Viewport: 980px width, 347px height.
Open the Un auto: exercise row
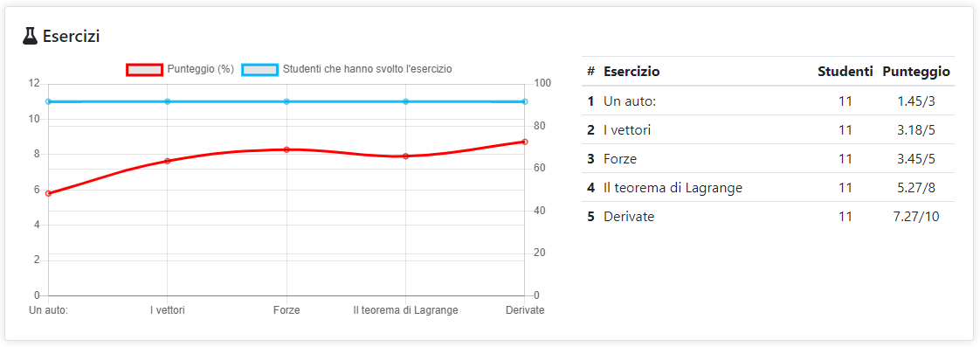768,101
